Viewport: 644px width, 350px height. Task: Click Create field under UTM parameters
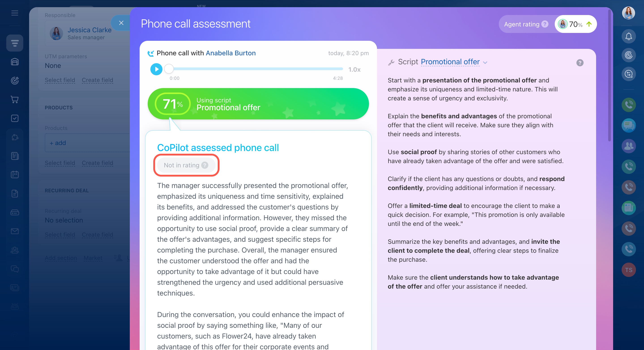coord(98,80)
